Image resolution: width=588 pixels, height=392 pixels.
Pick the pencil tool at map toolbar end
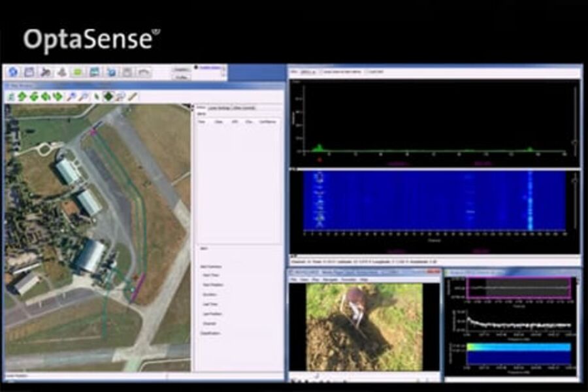[133, 97]
